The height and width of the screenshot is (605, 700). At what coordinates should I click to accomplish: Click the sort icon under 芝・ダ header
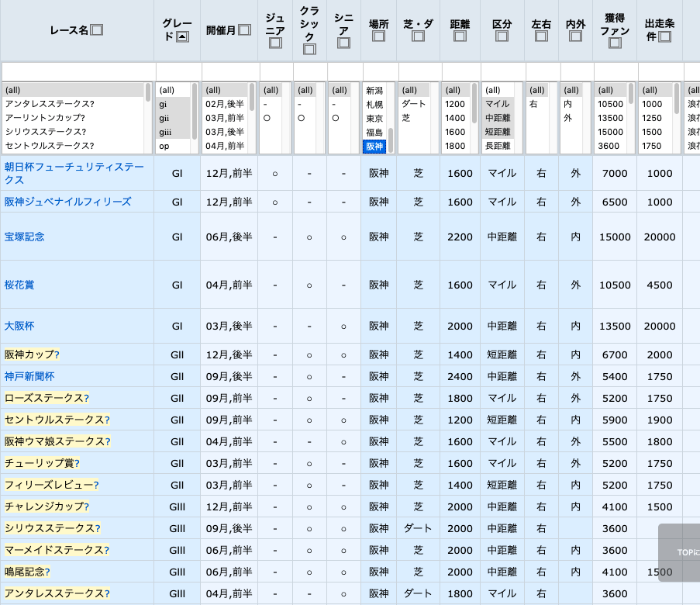click(x=418, y=36)
